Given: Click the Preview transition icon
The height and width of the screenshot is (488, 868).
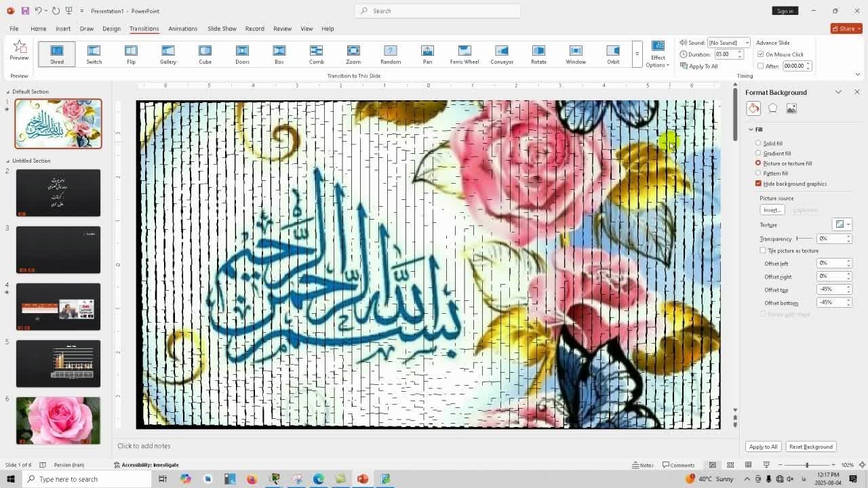Looking at the screenshot, I should coord(20,49).
